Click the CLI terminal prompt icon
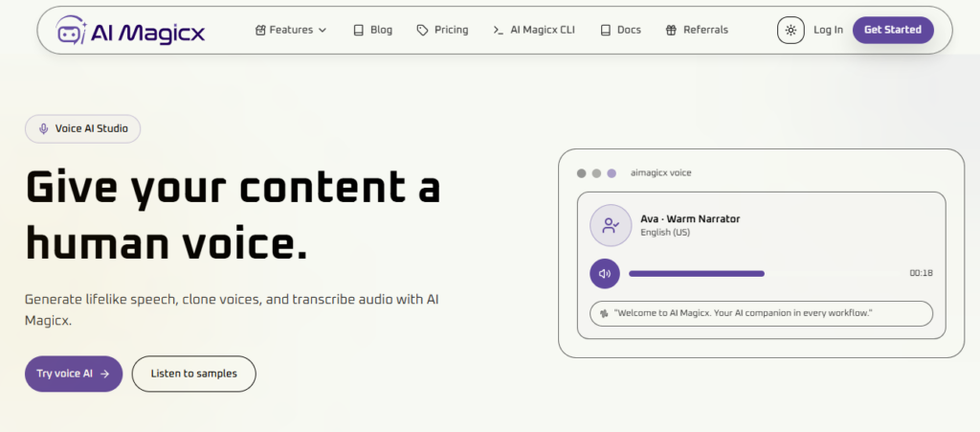The image size is (980, 432). pos(498,30)
